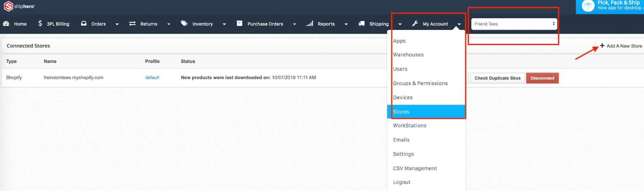Open the Friend Tees account selector
Screen dimensions: 644x191
(514, 24)
